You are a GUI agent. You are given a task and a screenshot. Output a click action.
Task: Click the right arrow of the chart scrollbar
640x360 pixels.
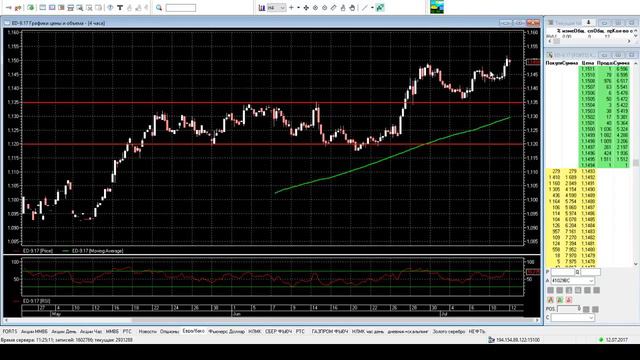click(x=538, y=320)
